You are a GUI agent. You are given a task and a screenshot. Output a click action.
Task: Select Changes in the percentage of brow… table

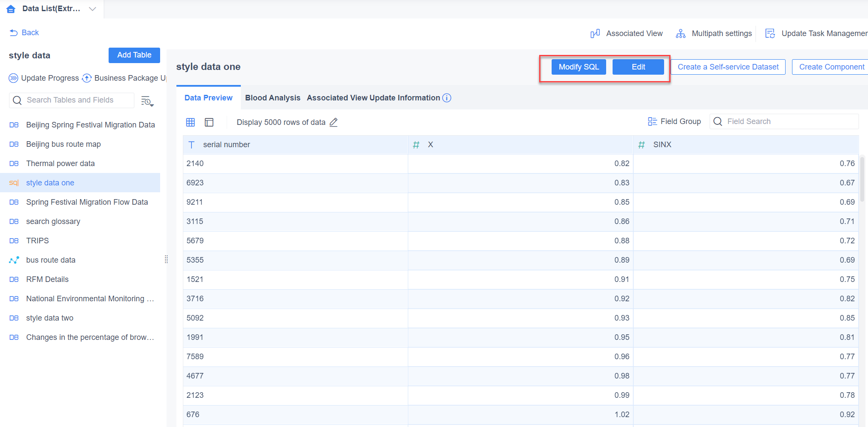click(x=80, y=337)
